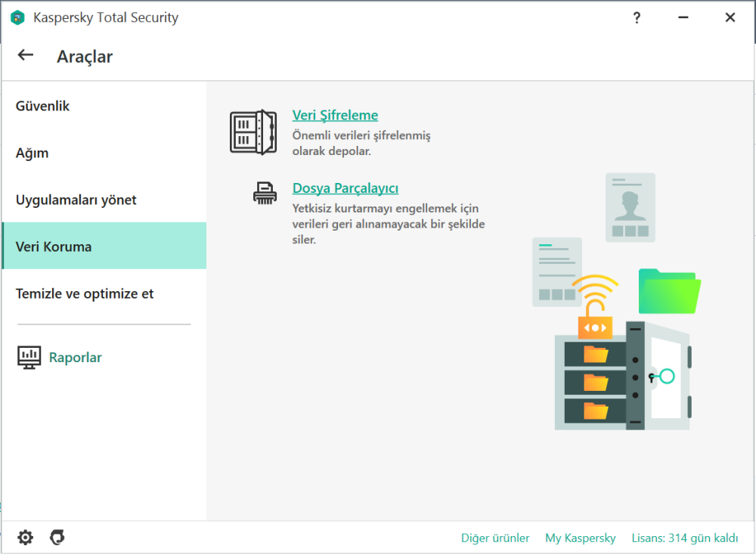The image size is (756, 555).
Task: Launch the Dosya Parçalayıcı link
Action: click(x=345, y=188)
